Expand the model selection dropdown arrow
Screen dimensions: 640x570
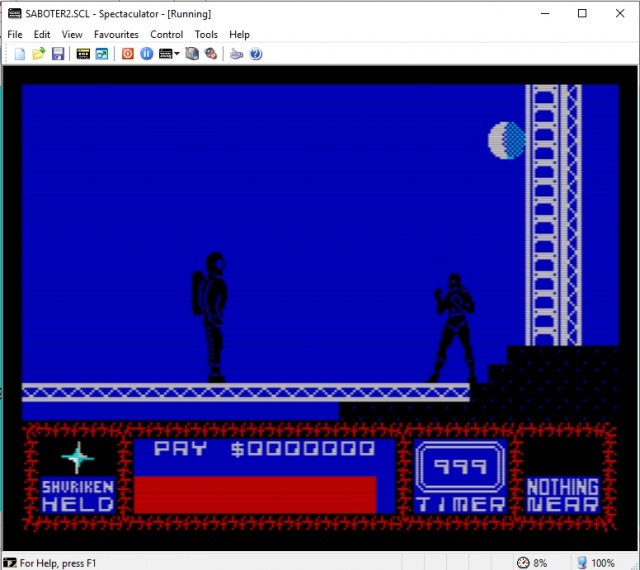[177, 54]
